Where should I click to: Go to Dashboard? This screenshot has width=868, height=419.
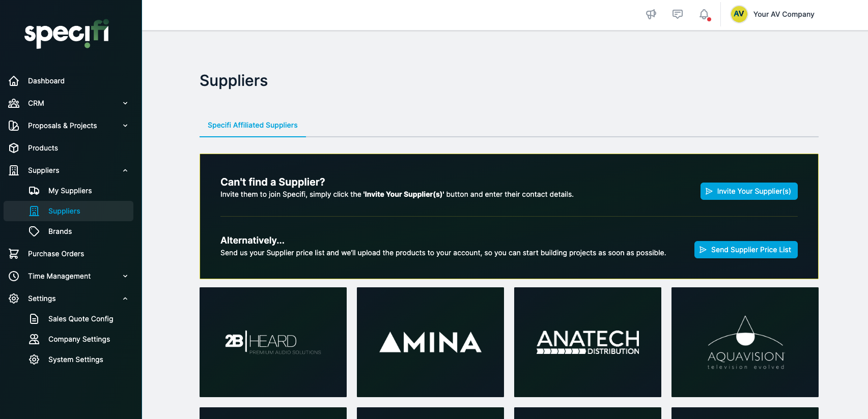pyautogui.click(x=46, y=81)
